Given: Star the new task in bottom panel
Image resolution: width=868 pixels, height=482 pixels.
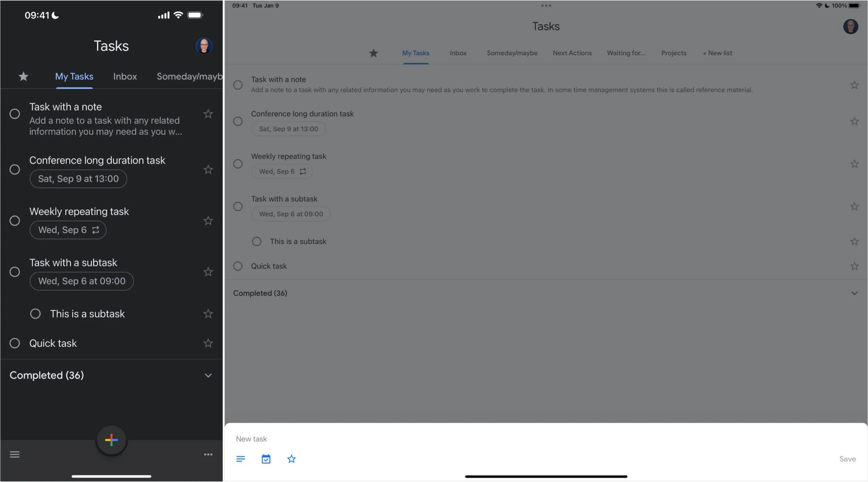Looking at the screenshot, I should point(291,459).
